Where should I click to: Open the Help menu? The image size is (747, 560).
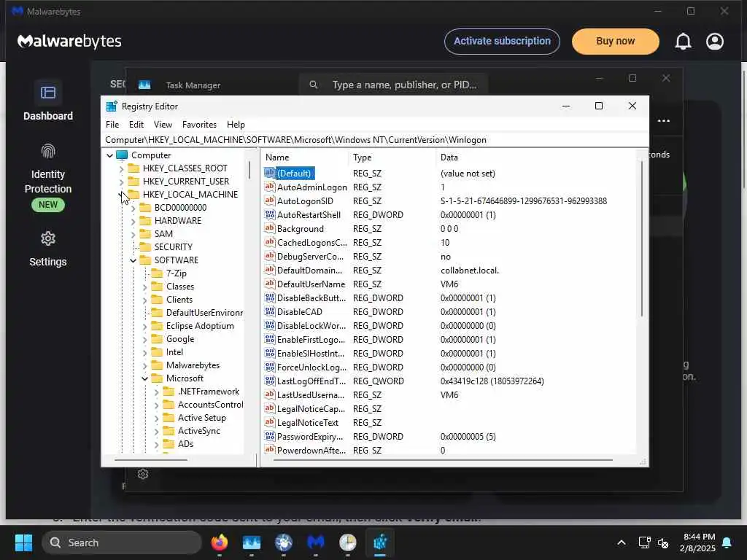click(x=236, y=125)
